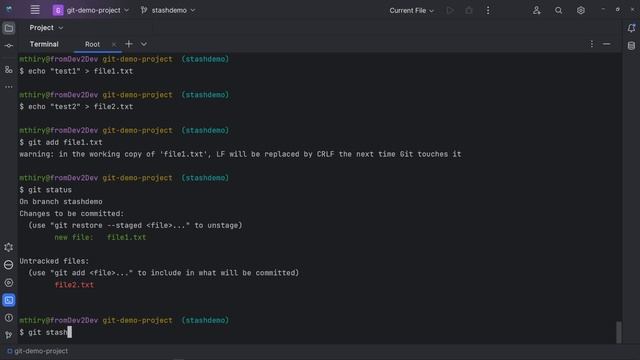Open Commit tool window icon
Image resolution: width=640 pixels, height=360 pixels.
(9, 46)
